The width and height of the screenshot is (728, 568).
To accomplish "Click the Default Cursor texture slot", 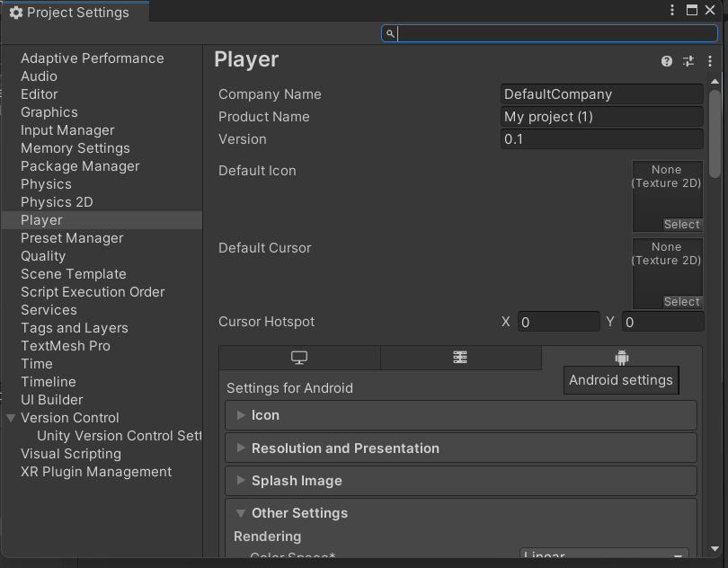I will (667, 273).
